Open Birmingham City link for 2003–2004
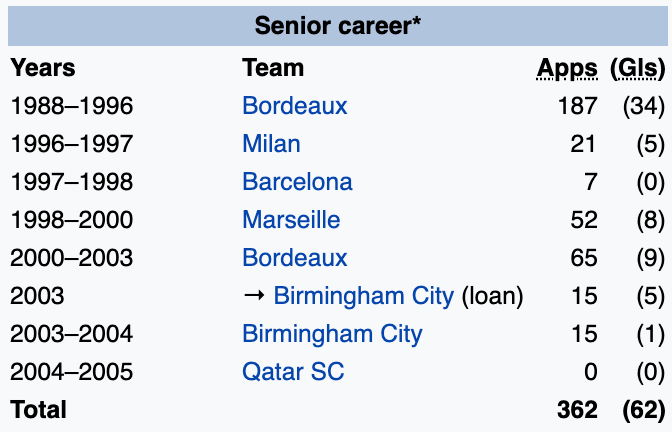672x432 pixels. [332, 333]
